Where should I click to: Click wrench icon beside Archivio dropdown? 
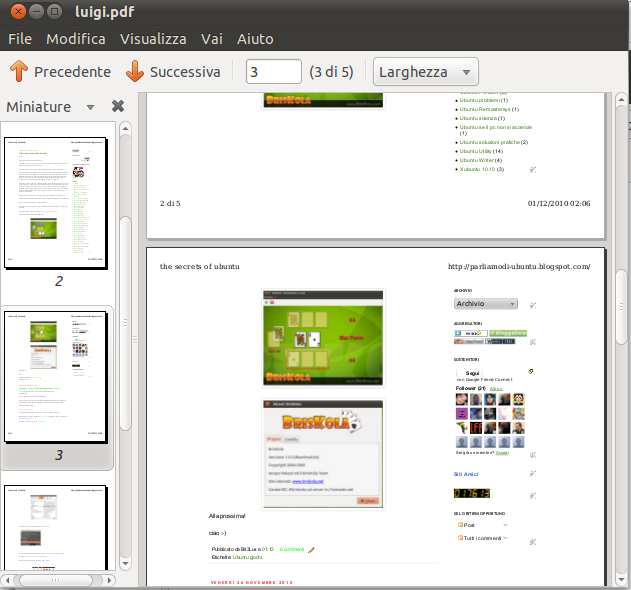tap(533, 305)
